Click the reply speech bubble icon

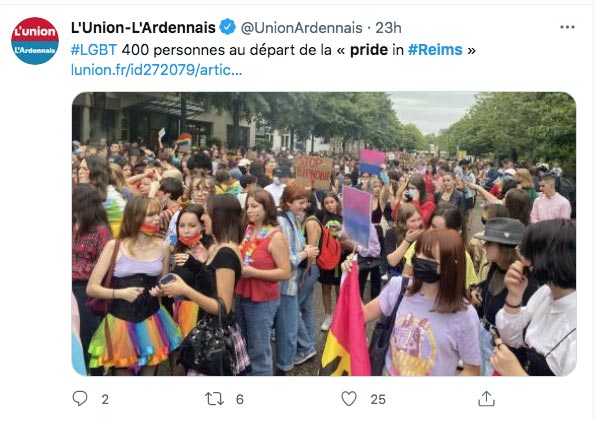(x=80, y=398)
